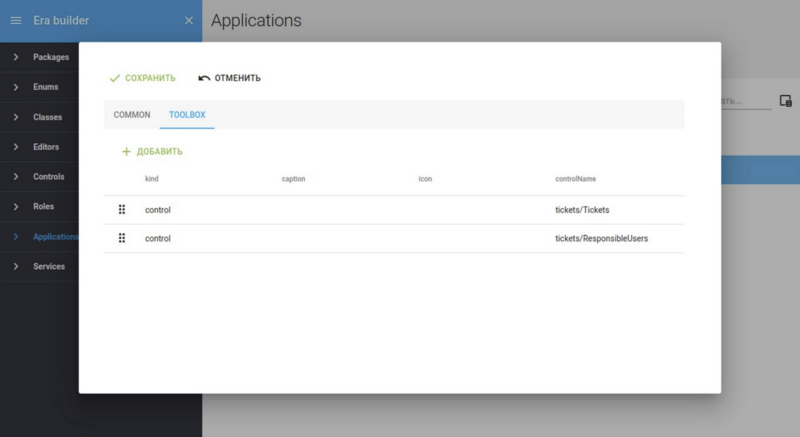The height and width of the screenshot is (437, 800).
Task: Click the hamburger menu icon
Action: [x=16, y=20]
